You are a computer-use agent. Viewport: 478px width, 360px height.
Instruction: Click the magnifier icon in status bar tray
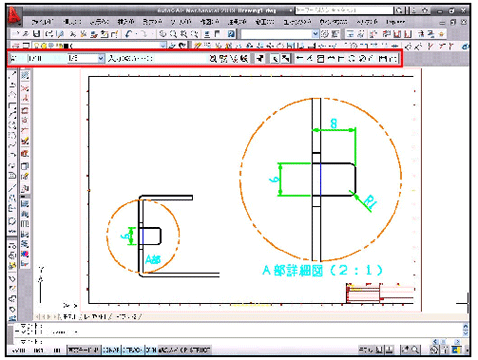point(415,350)
